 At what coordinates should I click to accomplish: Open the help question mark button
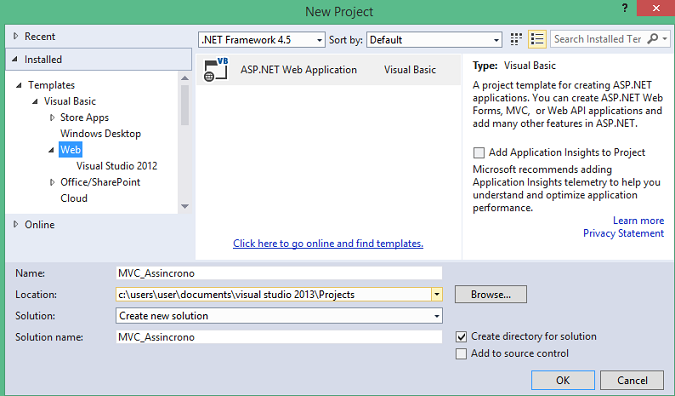tap(625, 8)
